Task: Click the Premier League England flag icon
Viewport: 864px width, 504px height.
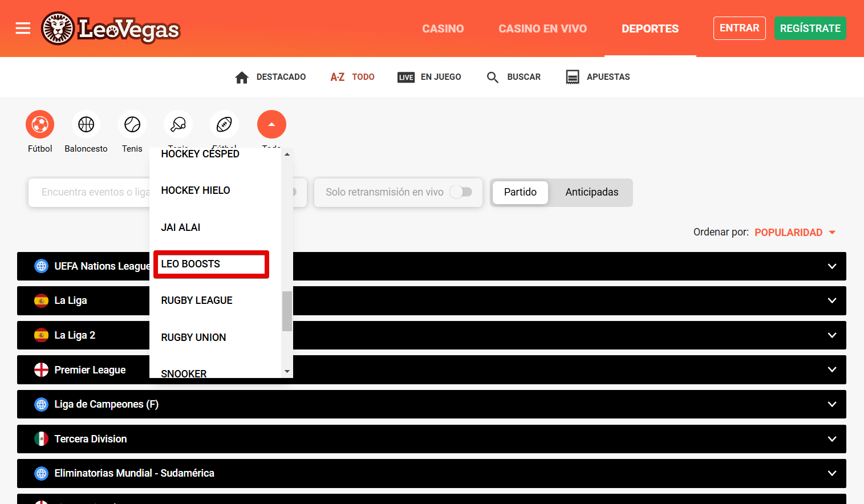Action: coord(42,370)
